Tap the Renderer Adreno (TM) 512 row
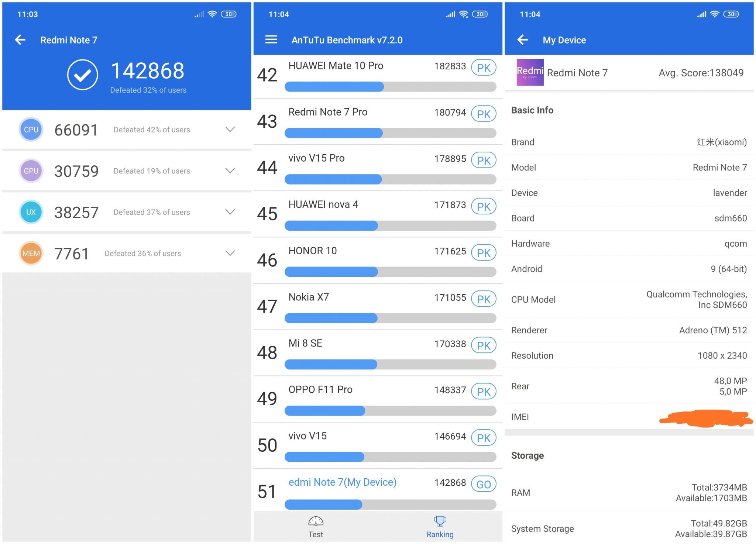Viewport: 756px width, 544px height. click(629, 330)
